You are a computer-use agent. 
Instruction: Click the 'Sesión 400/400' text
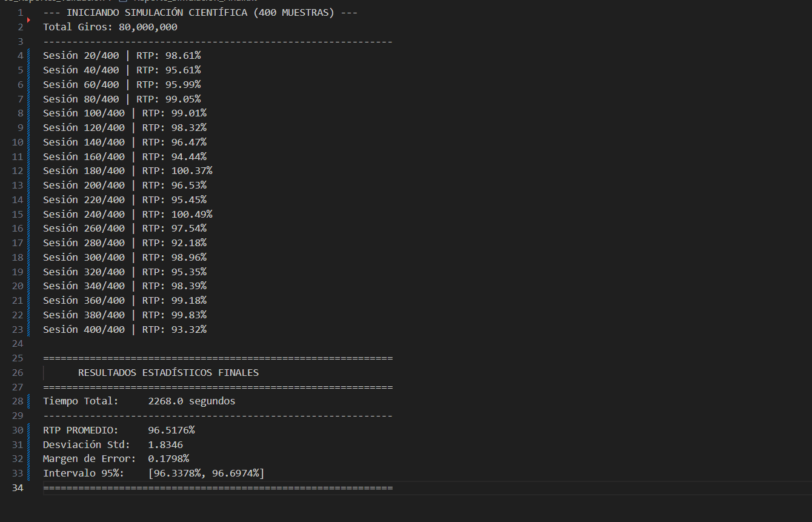point(84,330)
